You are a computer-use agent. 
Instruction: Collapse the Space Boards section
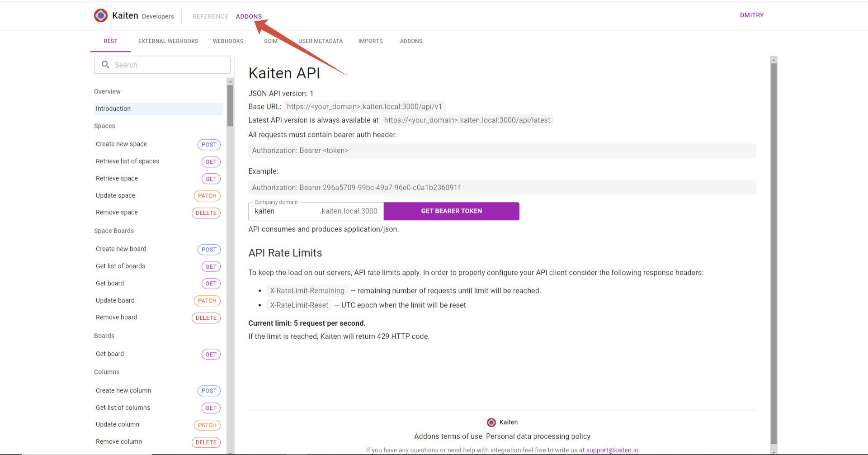(x=114, y=231)
